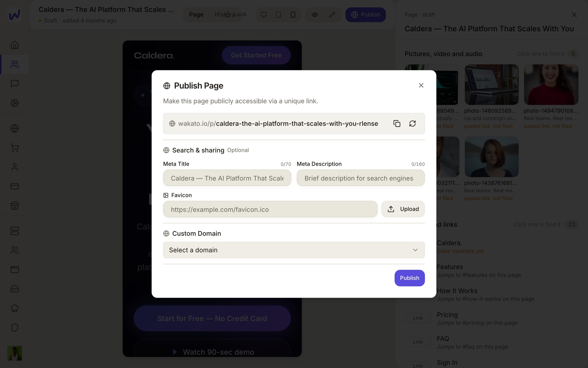Open the chef hat sidebar icon

click(14, 308)
